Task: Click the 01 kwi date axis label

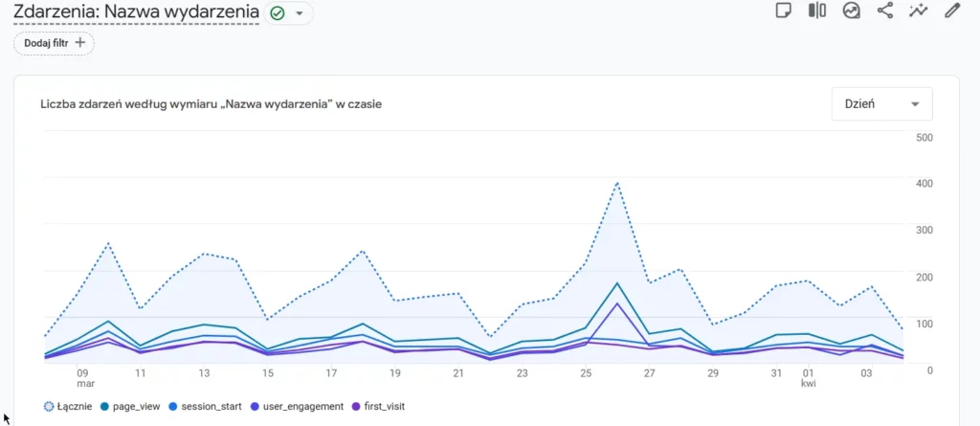Action: pos(809,379)
